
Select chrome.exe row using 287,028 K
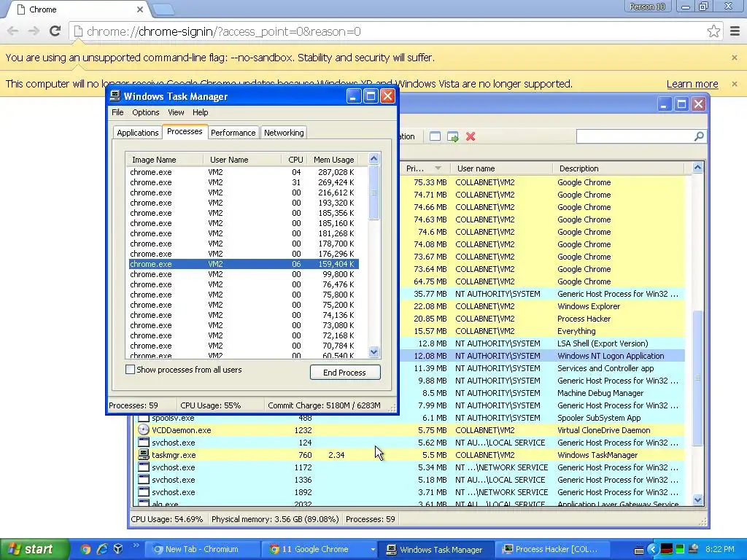pyautogui.click(x=244, y=172)
